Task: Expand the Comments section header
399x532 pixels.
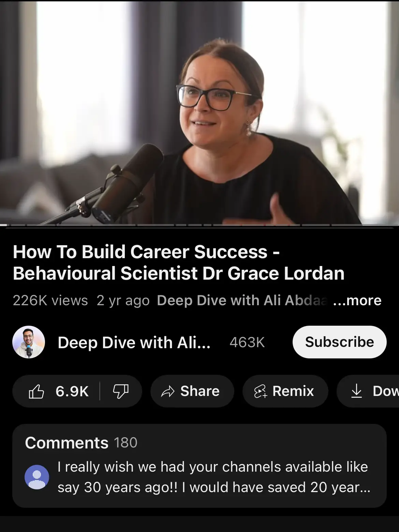Action: click(x=67, y=443)
